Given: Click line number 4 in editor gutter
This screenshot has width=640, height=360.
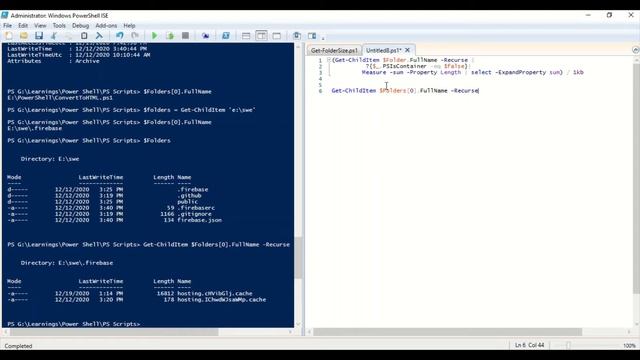Looking at the screenshot, I should pyautogui.click(x=320, y=78).
